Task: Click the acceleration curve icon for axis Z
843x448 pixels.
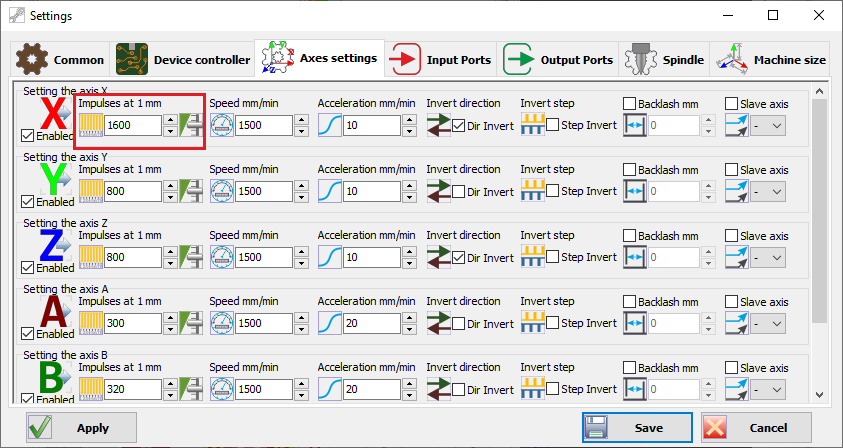Action: [x=330, y=258]
